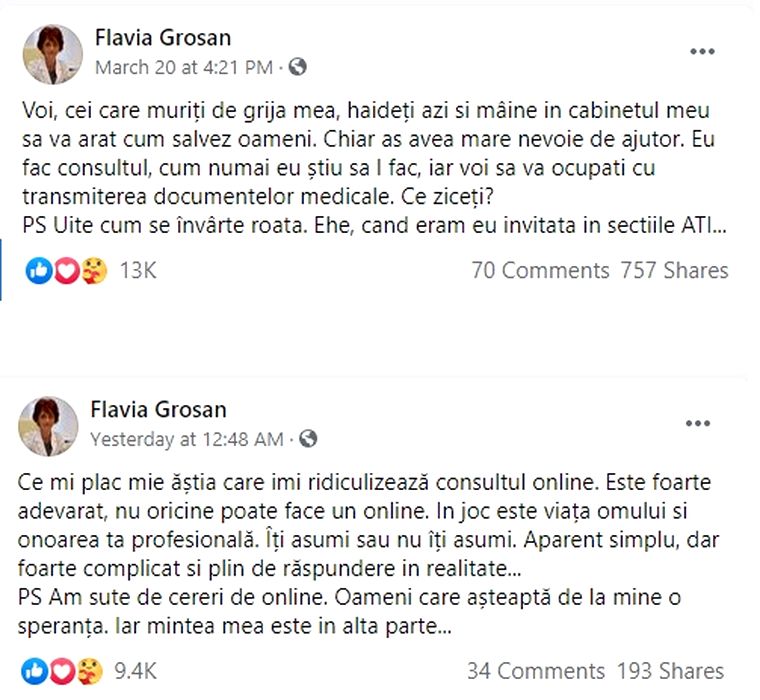Viewport: 760px width, 700px height.
Task: Open the Yesterday post's three-dot options menu
Action: (x=698, y=424)
